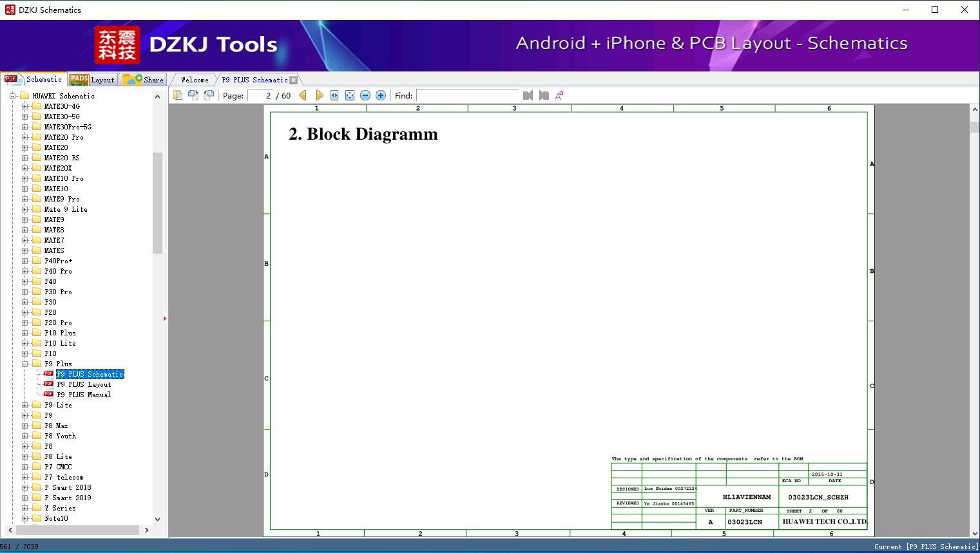This screenshot has height=553, width=980.
Task: Expand the P30 Pro folder
Action: 24,292
